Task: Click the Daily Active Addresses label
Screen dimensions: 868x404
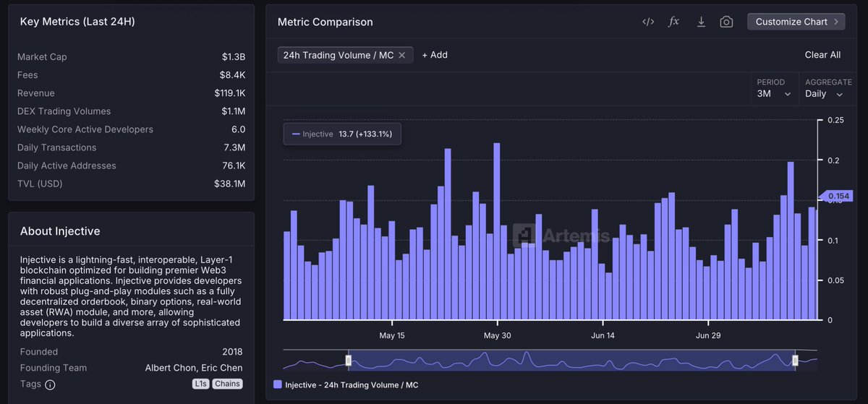Action: click(x=67, y=166)
